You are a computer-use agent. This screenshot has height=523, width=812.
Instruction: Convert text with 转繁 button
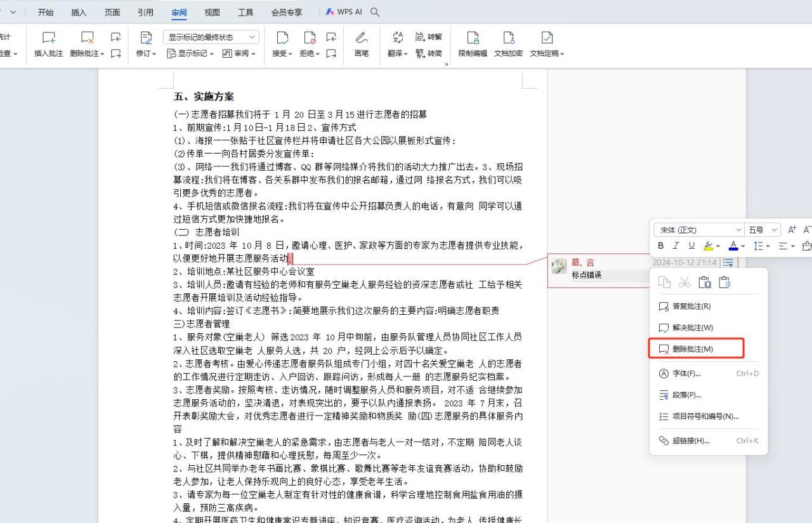tap(428, 37)
